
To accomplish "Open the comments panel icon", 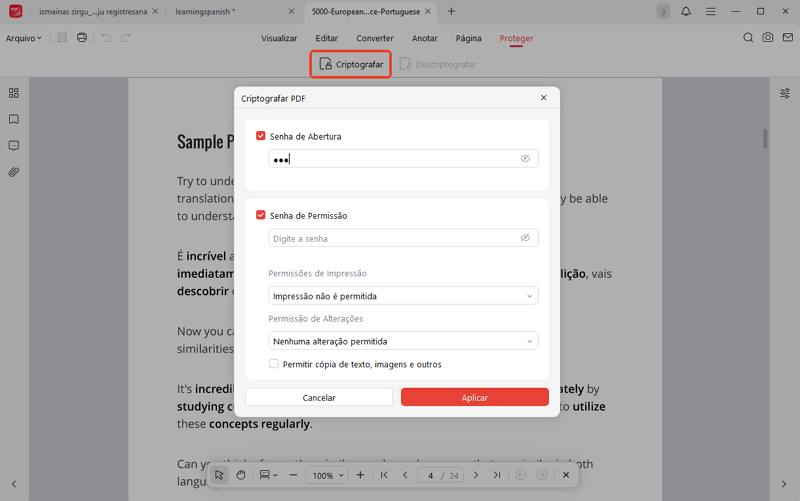I will [x=14, y=145].
